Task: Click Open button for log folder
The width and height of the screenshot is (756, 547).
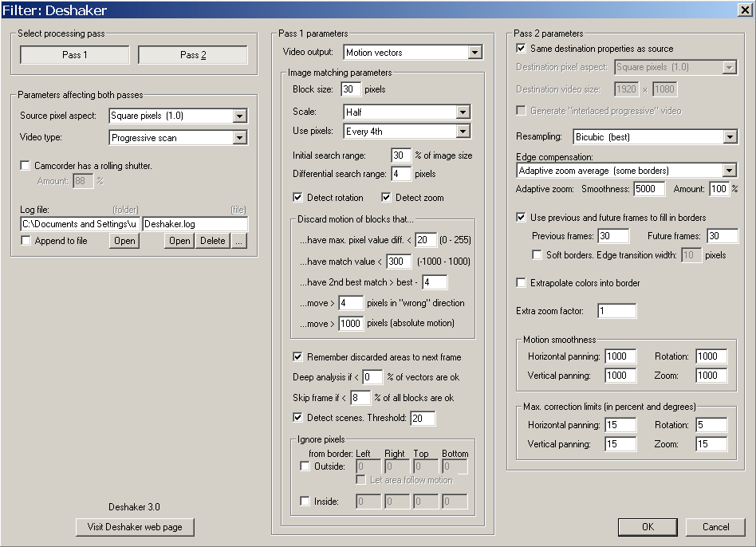Action: tap(124, 241)
